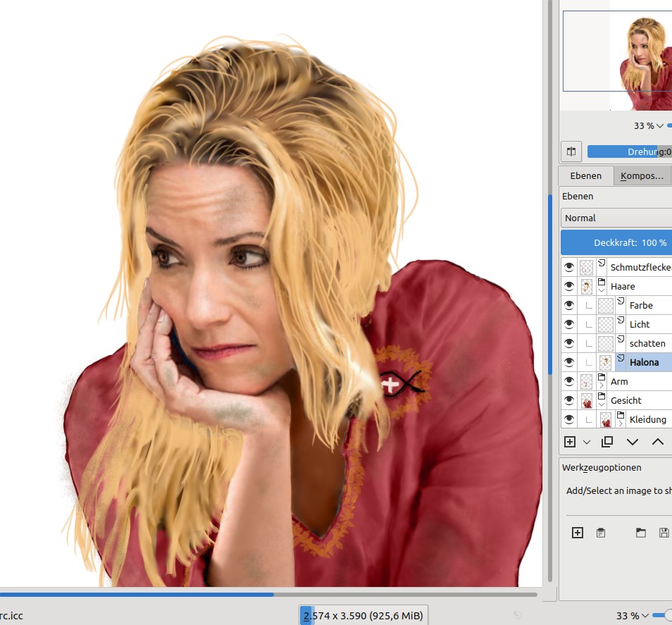This screenshot has height=625, width=672.
Task: Hide the Schmutzflecken layer
Action: (569, 267)
